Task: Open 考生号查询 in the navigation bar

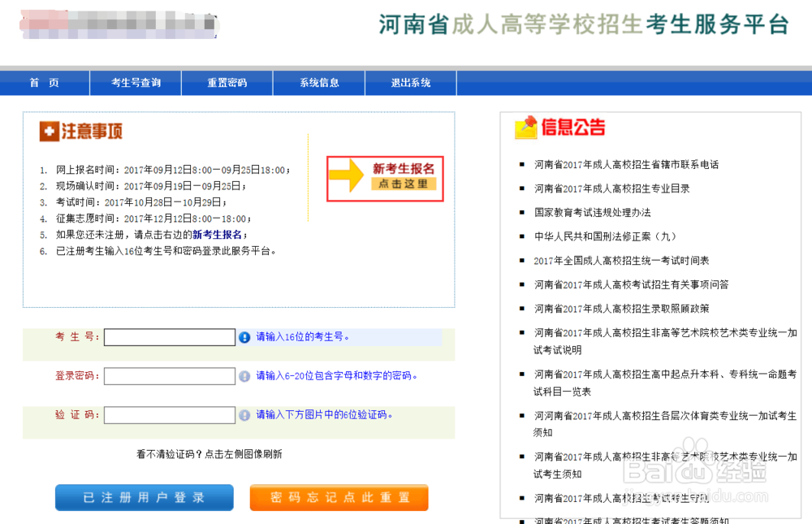Action: tap(136, 83)
